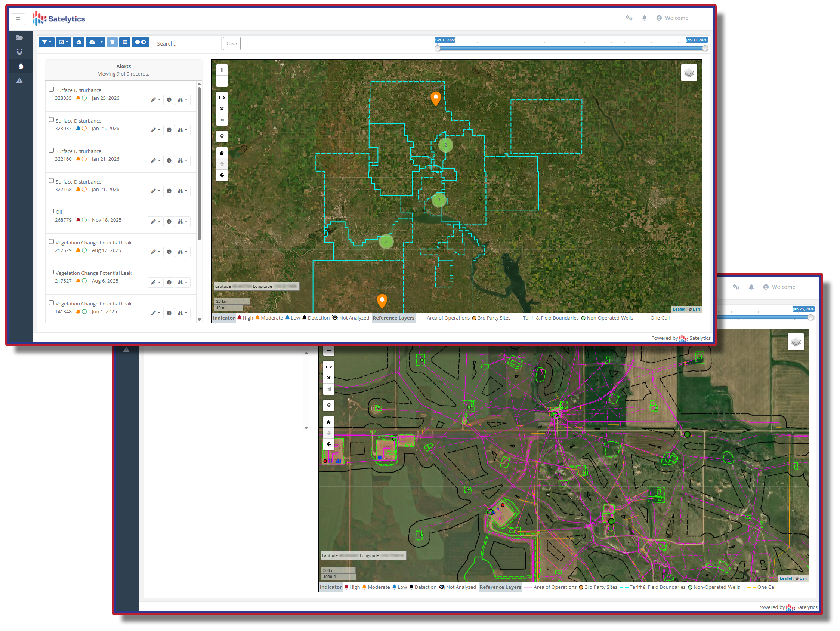Select the Oil alert 268779 checkbox
Screen dimensions: 840x631
pyautogui.click(x=51, y=211)
